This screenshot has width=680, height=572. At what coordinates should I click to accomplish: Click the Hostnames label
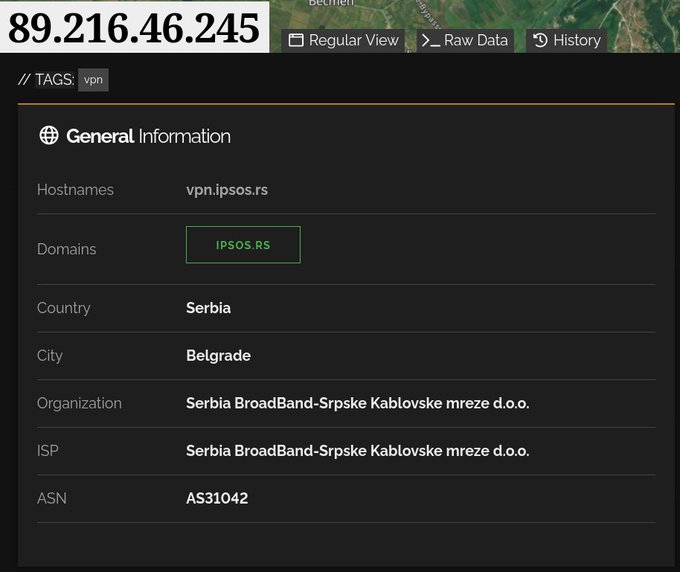point(75,190)
